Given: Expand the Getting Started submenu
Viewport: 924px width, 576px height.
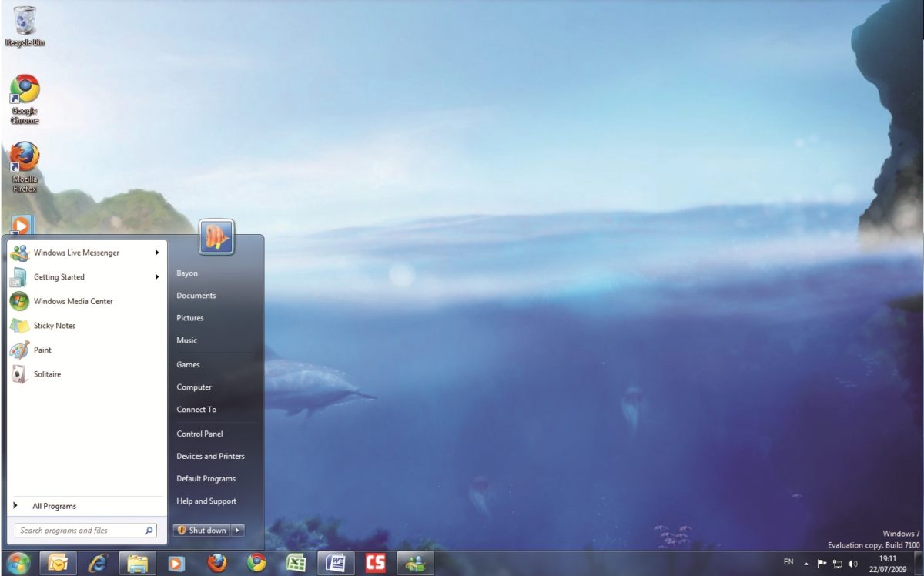Looking at the screenshot, I should (x=59, y=276).
